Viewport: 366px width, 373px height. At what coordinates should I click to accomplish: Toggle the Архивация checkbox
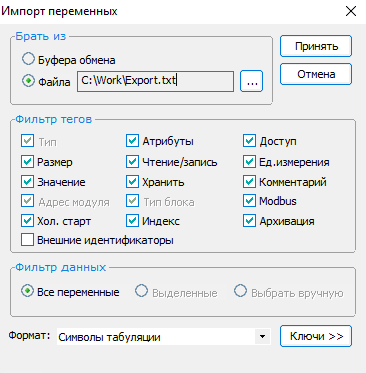pos(249,221)
